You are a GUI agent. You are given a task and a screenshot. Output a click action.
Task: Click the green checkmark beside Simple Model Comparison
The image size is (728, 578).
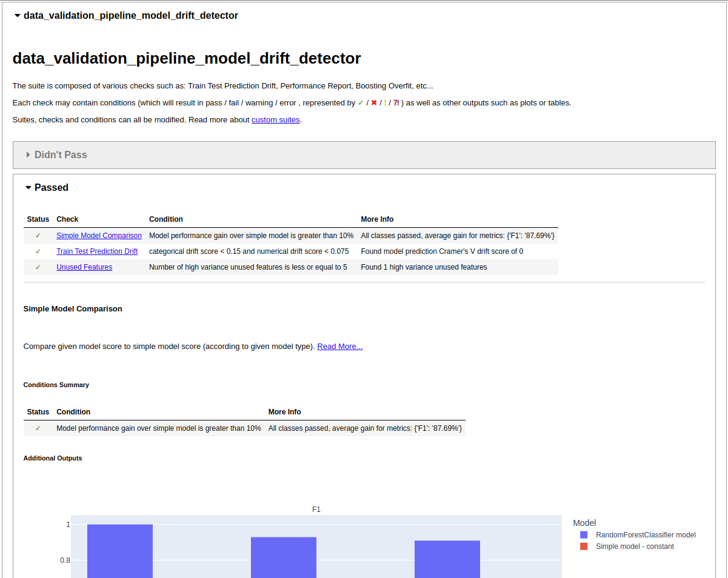[38, 236]
